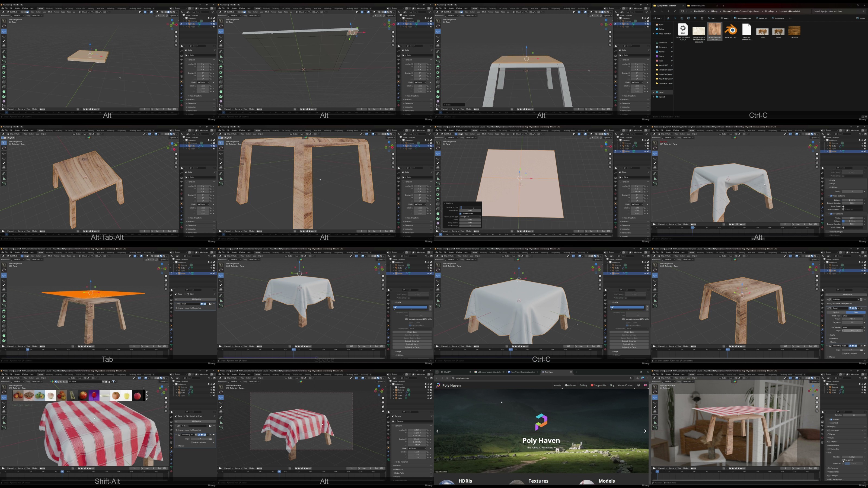Viewport: 868px width, 488px height.
Task: Click the UK flag language icon
Action: (x=645, y=385)
